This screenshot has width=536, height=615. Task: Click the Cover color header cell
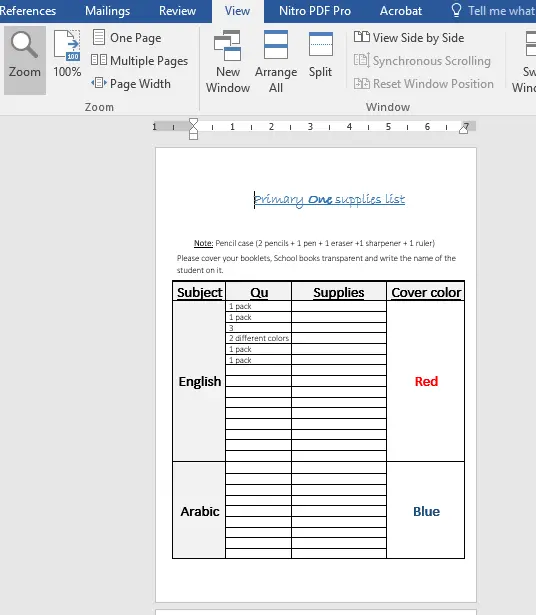(x=426, y=291)
